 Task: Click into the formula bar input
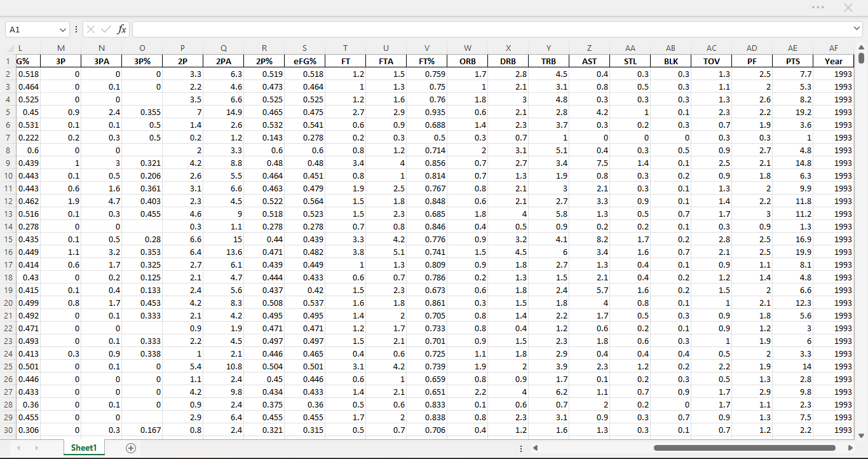(492, 29)
